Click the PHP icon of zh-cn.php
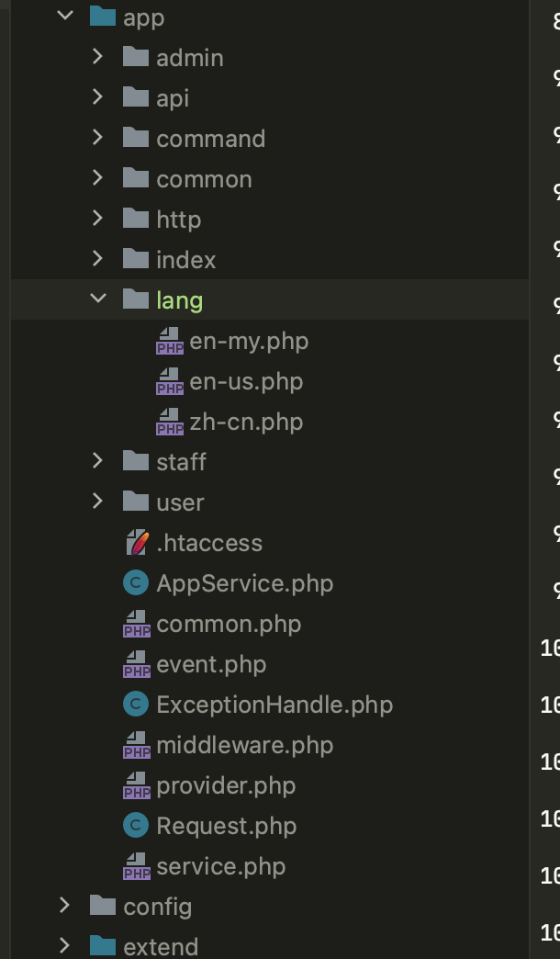This screenshot has height=959, width=560. pyautogui.click(x=169, y=422)
